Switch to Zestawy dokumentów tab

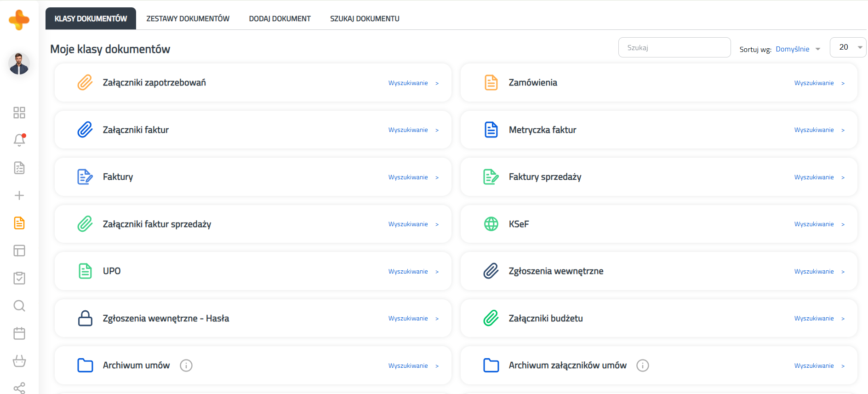(188, 19)
